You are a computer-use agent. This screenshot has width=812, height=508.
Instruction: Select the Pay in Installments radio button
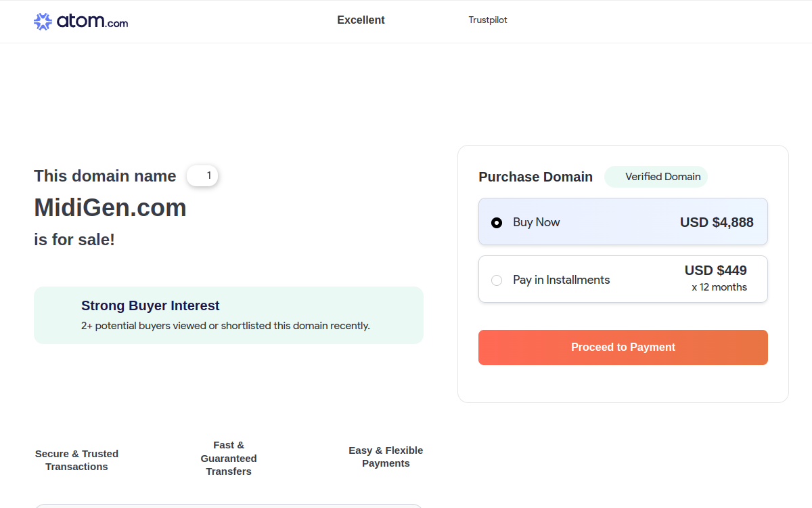(497, 280)
